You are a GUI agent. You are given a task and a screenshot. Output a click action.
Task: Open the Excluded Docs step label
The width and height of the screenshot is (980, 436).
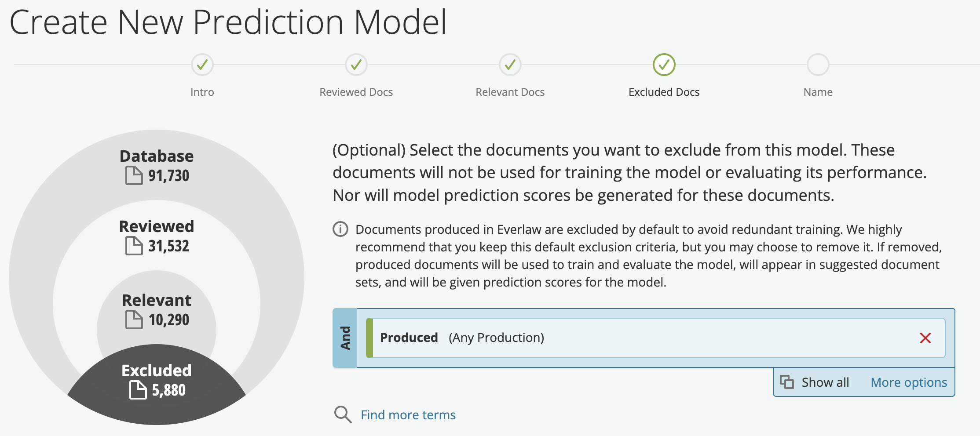664,92
